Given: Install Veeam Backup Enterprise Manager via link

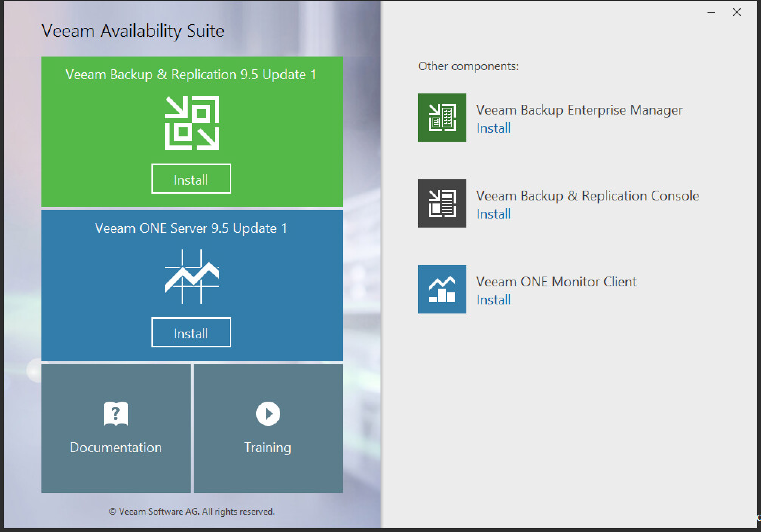Looking at the screenshot, I should [494, 128].
